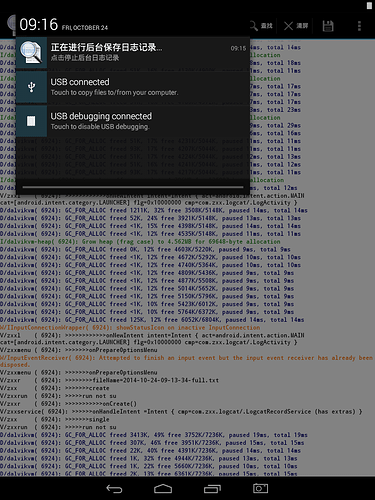Image resolution: width=375 pixels, height=500 pixels.
Task: Select the "10% free 5764K/6372K" log line
Action: coord(147,312)
